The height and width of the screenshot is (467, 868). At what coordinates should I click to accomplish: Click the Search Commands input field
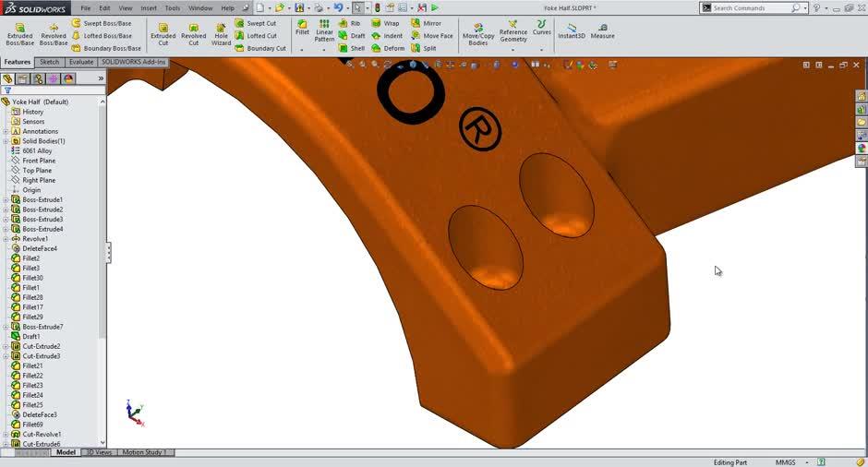pyautogui.click(x=750, y=7)
